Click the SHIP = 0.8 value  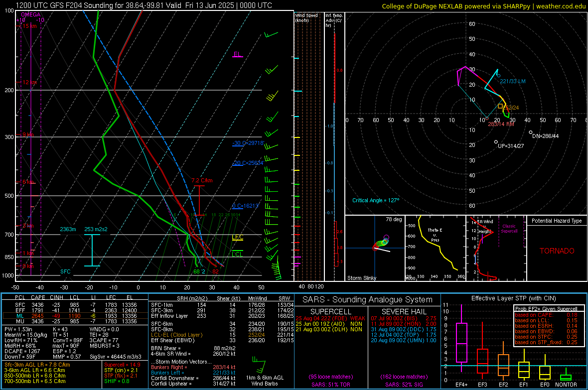(117, 382)
